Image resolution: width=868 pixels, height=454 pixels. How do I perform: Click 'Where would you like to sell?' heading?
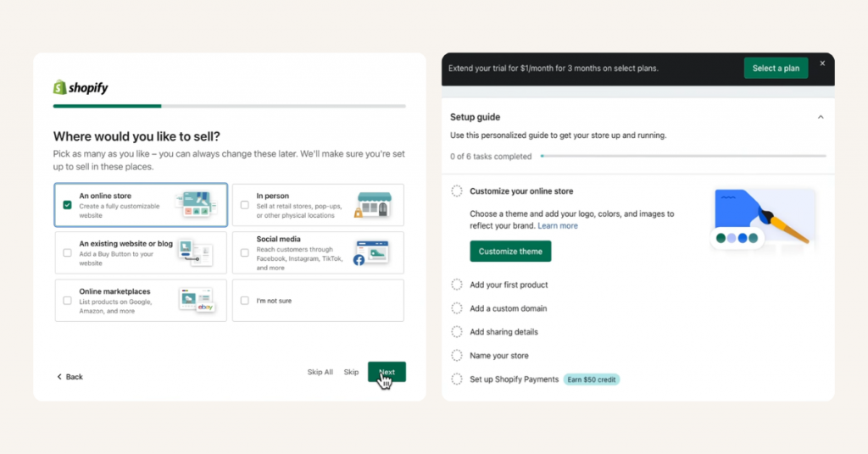click(136, 136)
